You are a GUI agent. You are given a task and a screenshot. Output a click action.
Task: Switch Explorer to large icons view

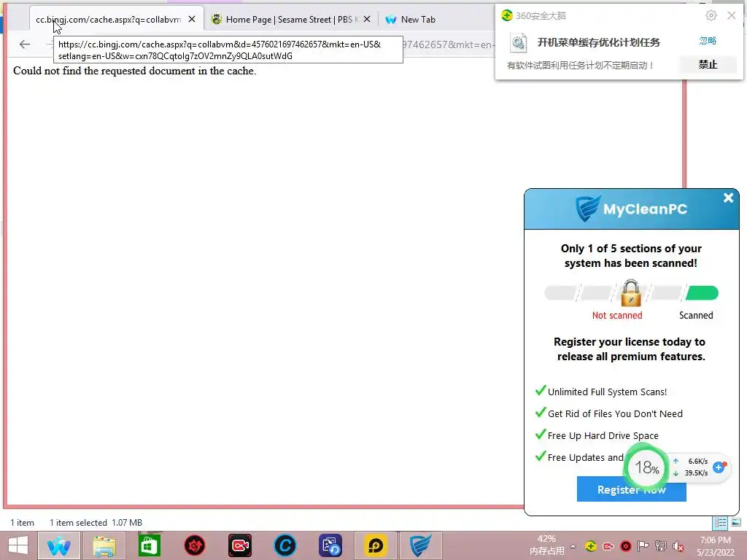[736, 522]
